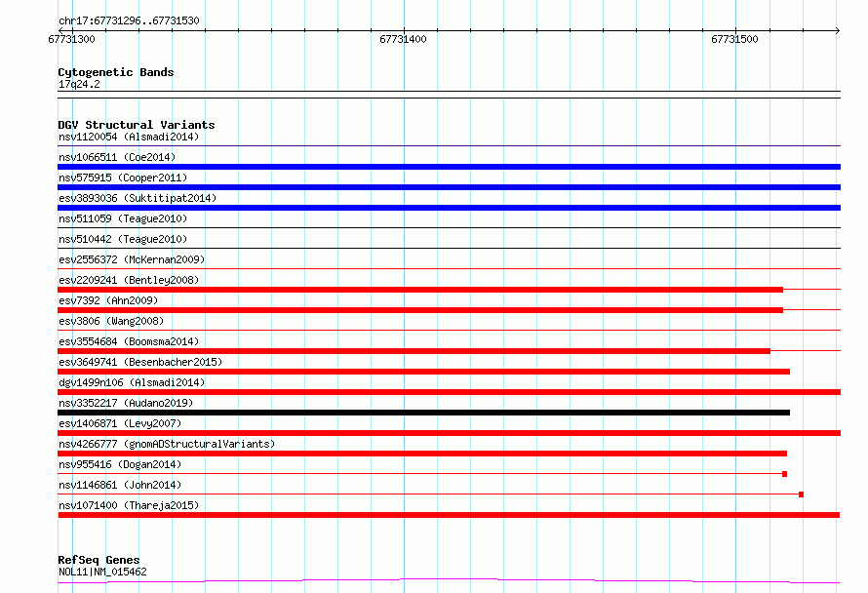Click the red bar under nsv4266777 (gnomADStructuralVariants)

coord(422,454)
